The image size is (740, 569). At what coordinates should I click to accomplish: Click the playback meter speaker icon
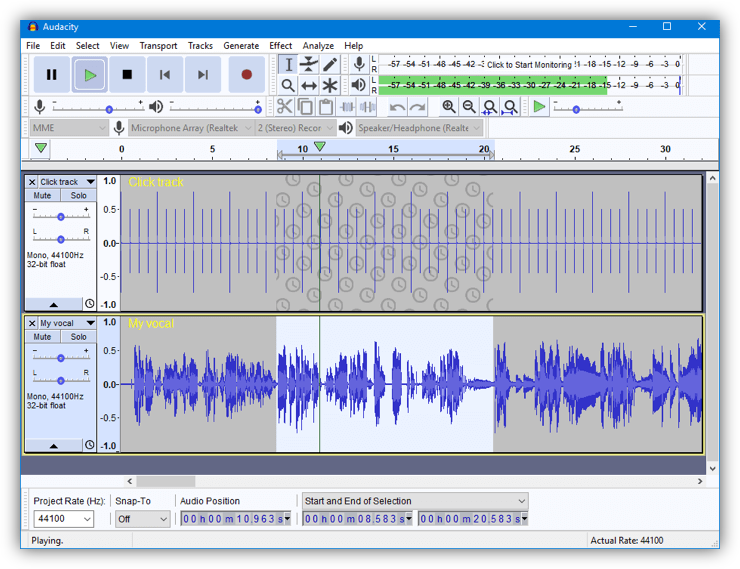click(359, 85)
